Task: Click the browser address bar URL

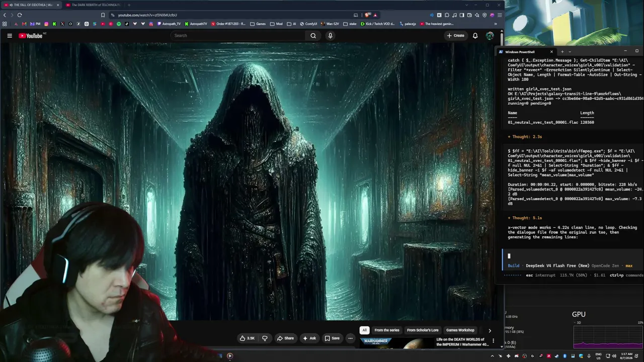Action: point(147,15)
